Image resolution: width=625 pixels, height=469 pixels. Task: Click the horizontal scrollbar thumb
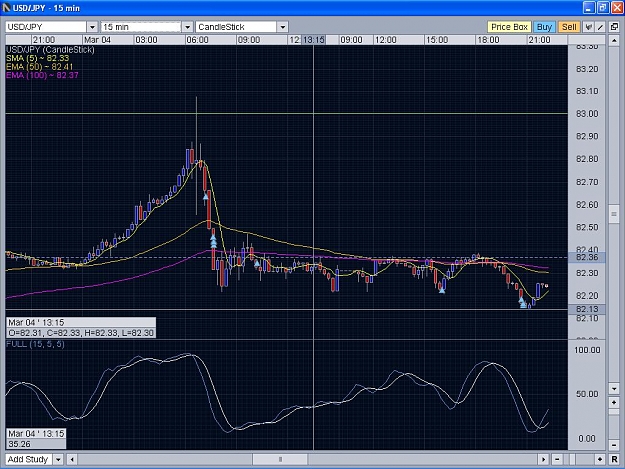(x=280, y=459)
